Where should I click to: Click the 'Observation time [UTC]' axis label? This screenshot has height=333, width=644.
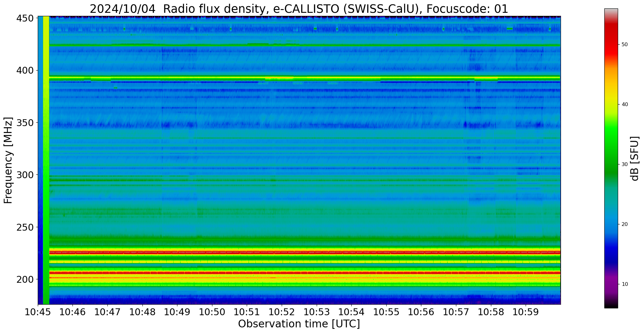[x=299, y=324]
